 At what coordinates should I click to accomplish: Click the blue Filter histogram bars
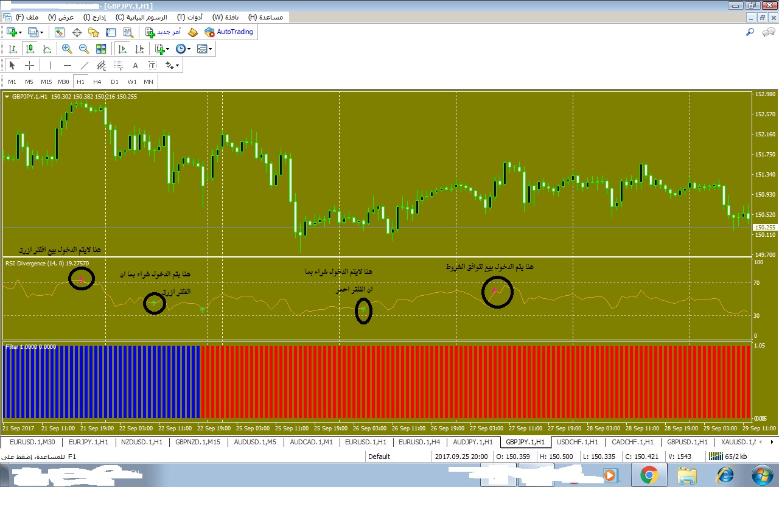(x=101, y=382)
